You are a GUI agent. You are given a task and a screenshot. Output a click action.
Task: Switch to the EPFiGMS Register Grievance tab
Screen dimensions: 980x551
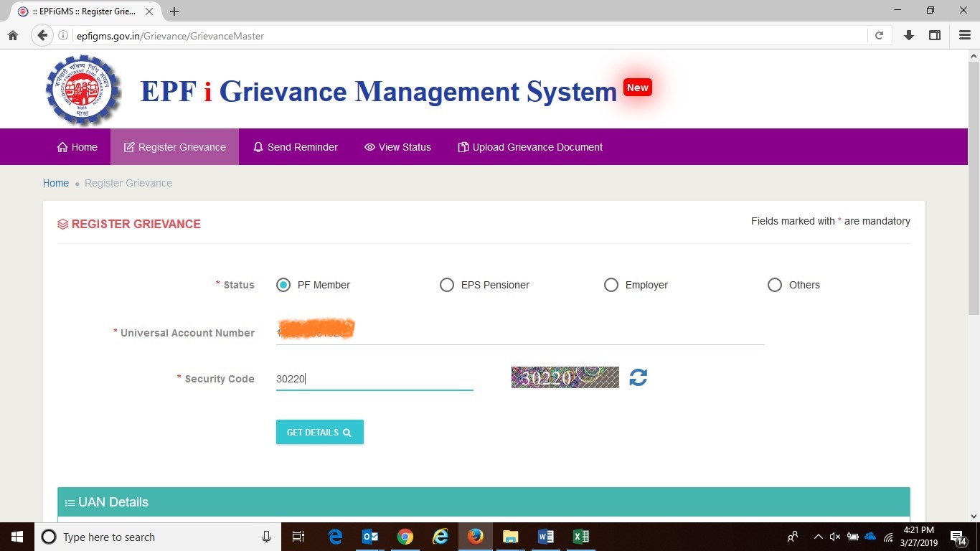(x=79, y=11)
